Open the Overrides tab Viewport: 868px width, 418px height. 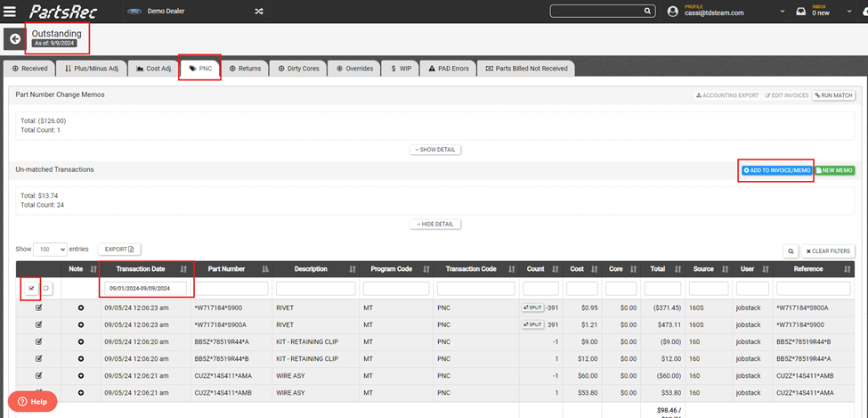355,69
